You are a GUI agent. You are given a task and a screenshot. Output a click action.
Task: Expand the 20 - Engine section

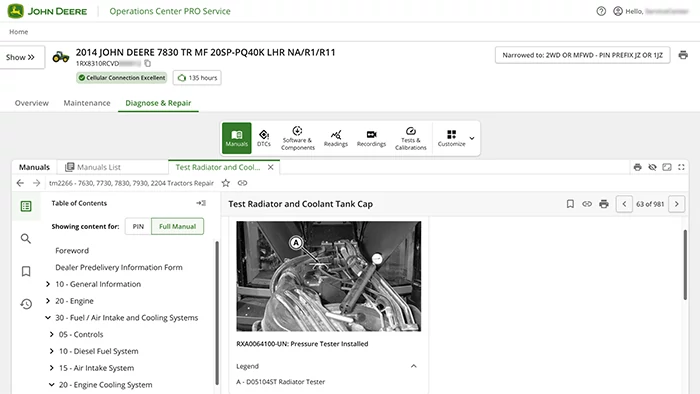click(48, 301)
